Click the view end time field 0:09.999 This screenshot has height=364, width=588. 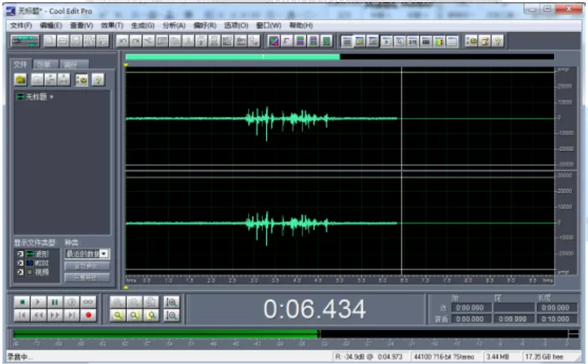513,319
